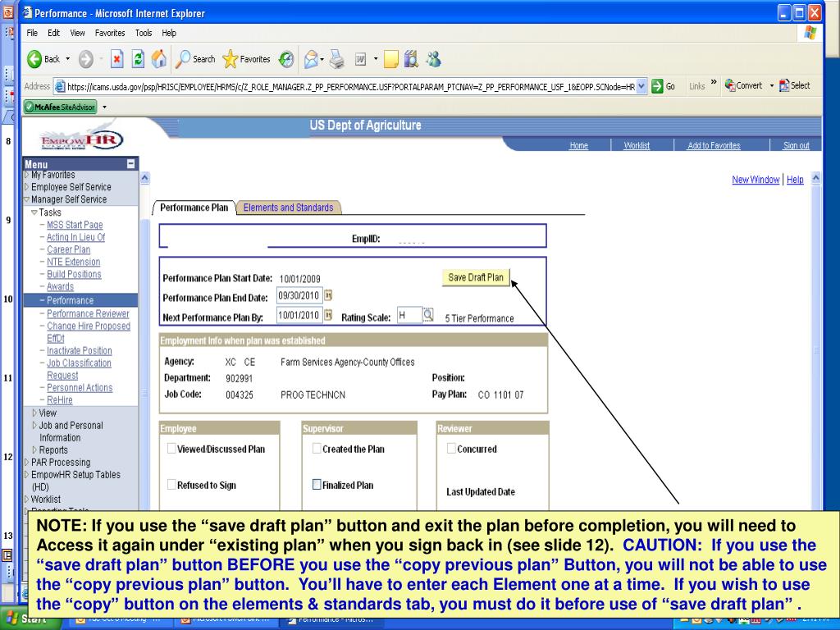The height and width of the screenshot is (630, 840).
Task: Click the Convert toolbar button
Action: [743, 85]
